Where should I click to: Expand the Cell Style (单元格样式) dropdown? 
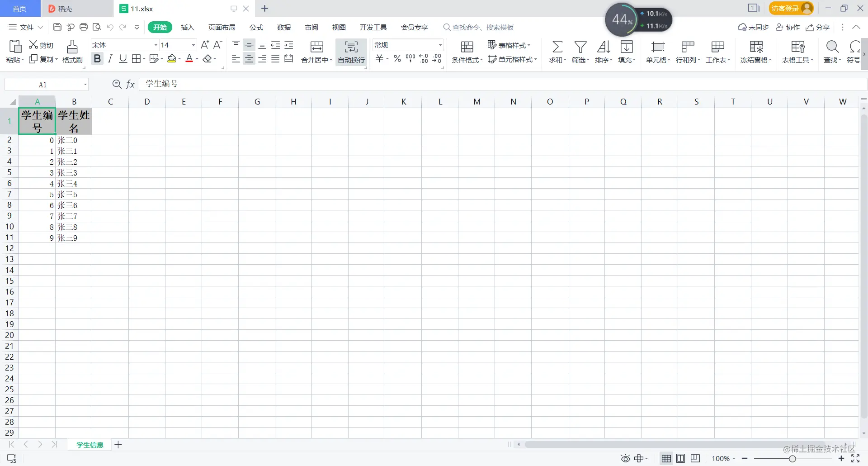(x=536, y=59)
